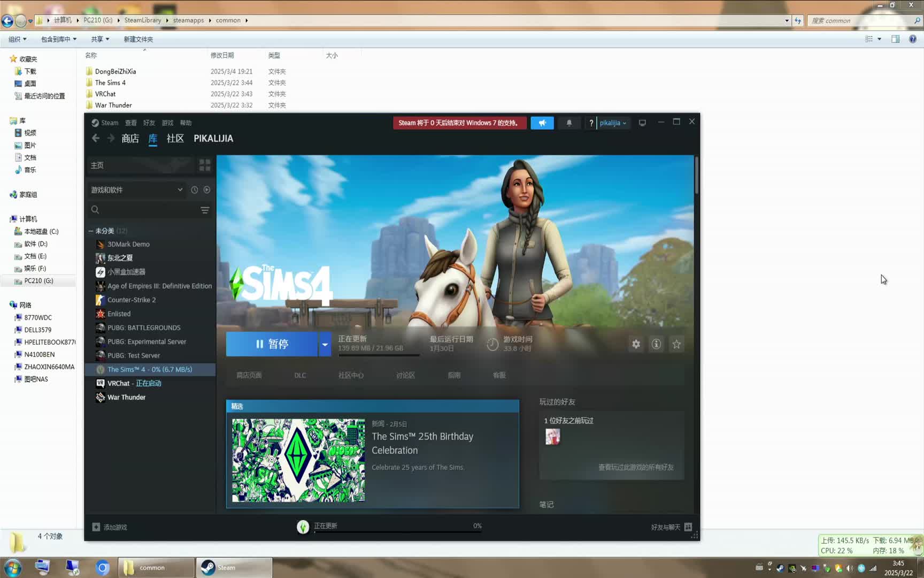Click the game info icon
This screenshot has width=924, height=578.
(656, 344)
